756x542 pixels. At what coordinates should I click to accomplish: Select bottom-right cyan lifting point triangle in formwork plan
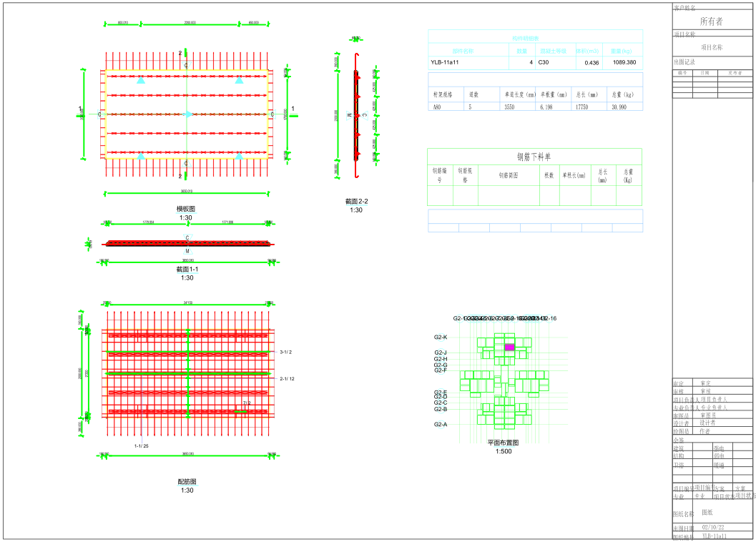click(x=239, y=156)
